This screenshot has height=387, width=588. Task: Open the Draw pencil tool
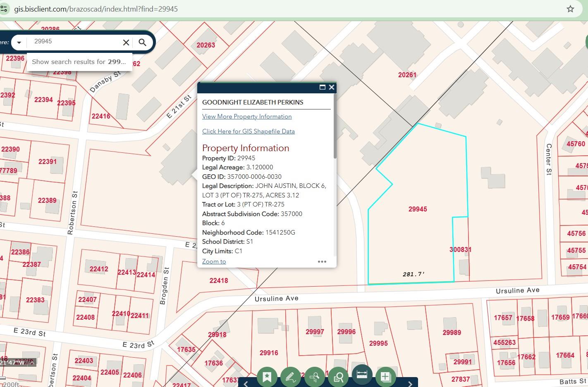[x=290, y=377]
